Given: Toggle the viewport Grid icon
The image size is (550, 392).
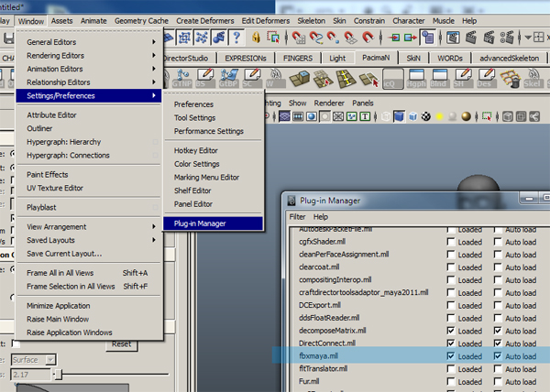Looking at the screenshot, I should tap(284, 116).
